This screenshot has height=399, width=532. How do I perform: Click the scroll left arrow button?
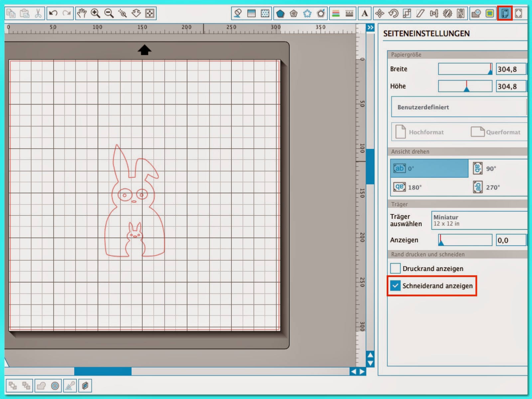[353, 371]
